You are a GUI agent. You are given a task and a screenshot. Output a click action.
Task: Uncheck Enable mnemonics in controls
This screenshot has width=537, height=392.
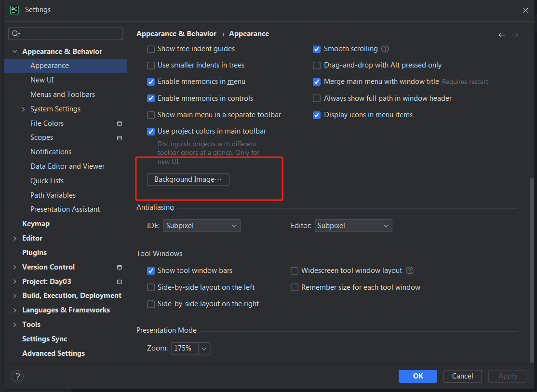pyautogui.click(x=151, y=98)
